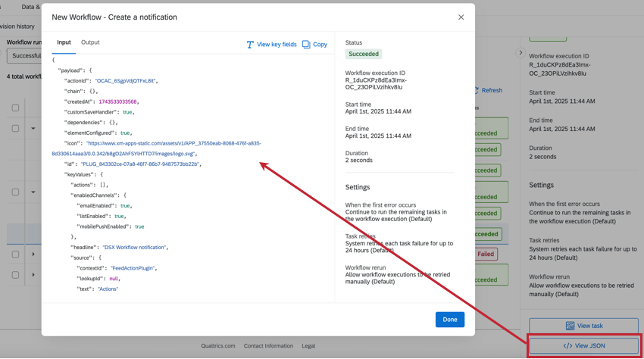The image size is (644, 359).
Task: Collapse the first expanded workflow run row
Action: click(x=33, y=128)
